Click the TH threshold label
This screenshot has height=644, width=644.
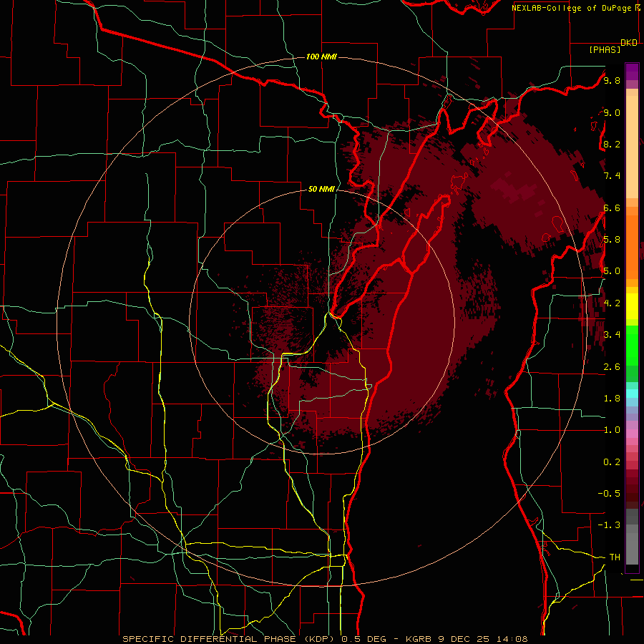point(615,557)
